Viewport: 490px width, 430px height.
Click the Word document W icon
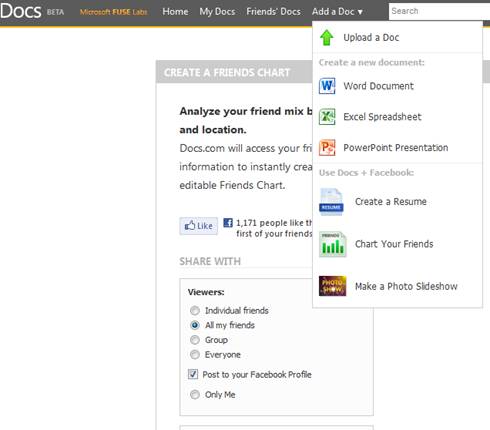[327, 86]
